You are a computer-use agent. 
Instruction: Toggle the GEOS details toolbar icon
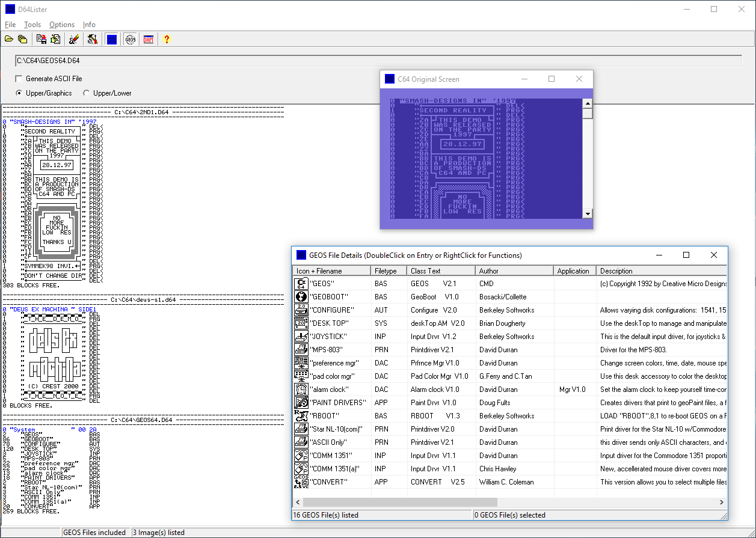(131, 40)
